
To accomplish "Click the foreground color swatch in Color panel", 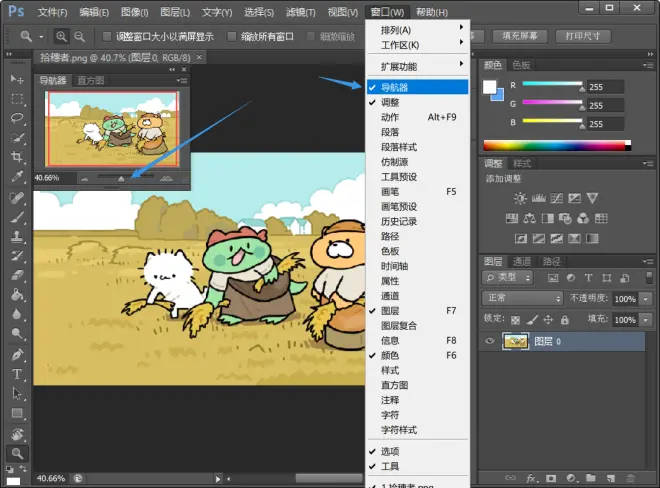I will coord(489,87).
